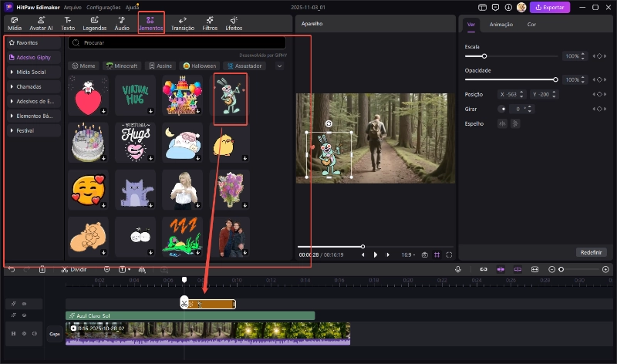This screenshot has height=364, width=617.
Task: Open the download center icon
Action: pos(508,7)
